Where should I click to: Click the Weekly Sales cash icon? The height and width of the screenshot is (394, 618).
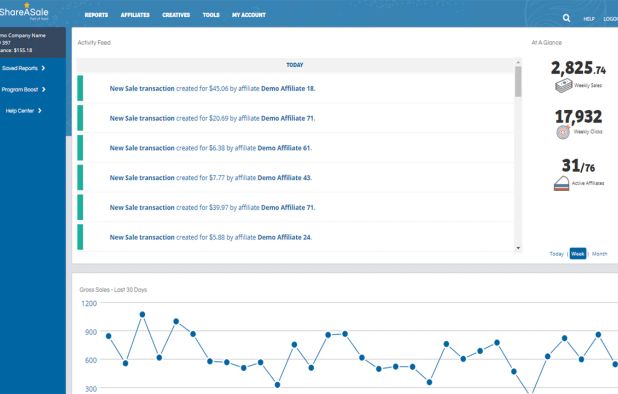(x=564, y=85)
